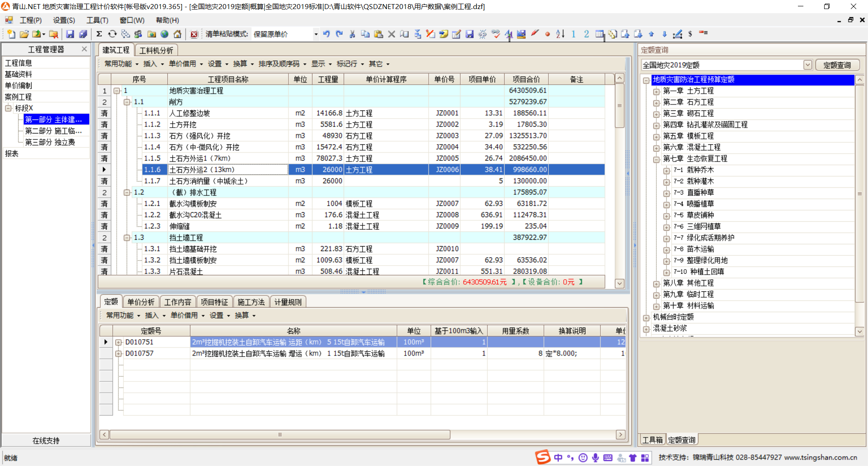Viewport: 868px width, 466px height.
Task: Click the bottom horizontal scrollbar thumb
Action: tap(279, 435)
